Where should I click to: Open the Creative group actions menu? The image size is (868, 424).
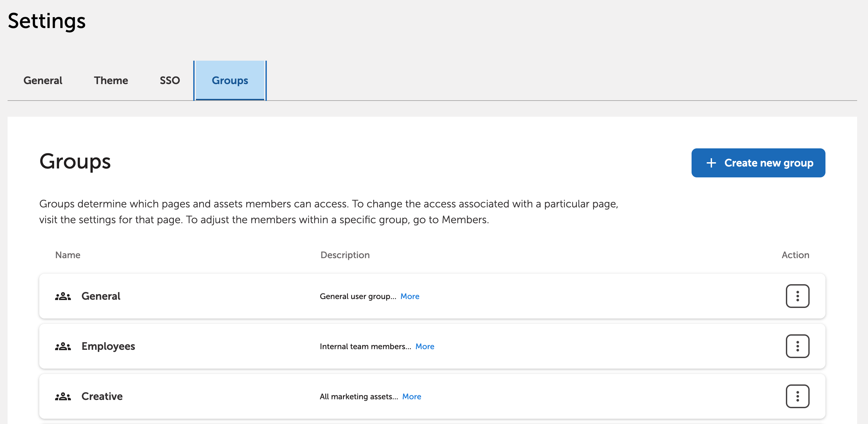point(797,396)
